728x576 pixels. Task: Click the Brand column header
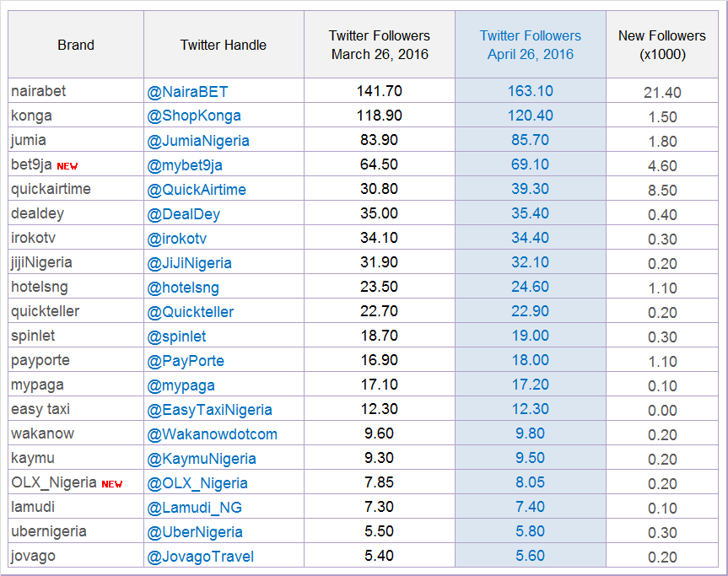point(76,45)
